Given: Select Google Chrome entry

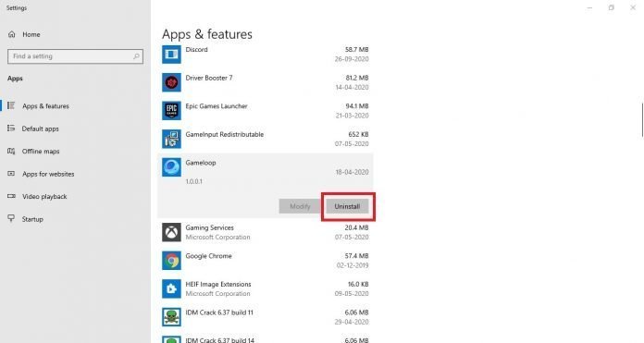Looking at the screenshot, I should (x=208, y=255).
